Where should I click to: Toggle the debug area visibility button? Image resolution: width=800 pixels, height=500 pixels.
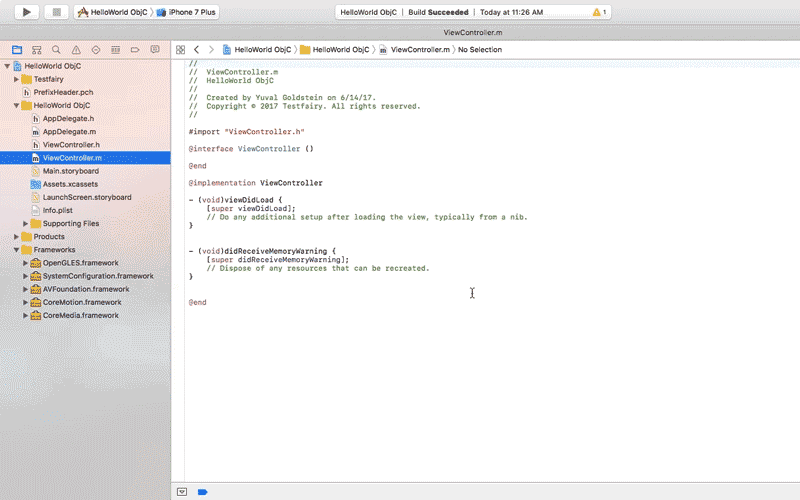click(x=182, y=492)
